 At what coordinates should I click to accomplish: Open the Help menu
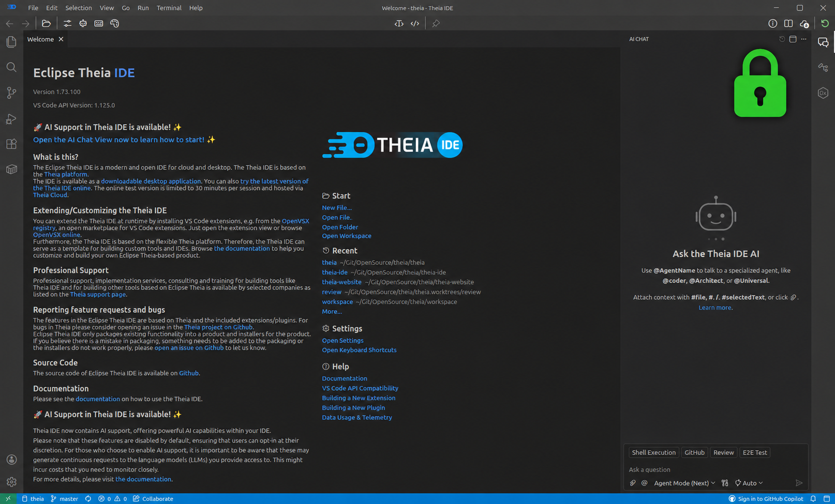tap(196, 8)
